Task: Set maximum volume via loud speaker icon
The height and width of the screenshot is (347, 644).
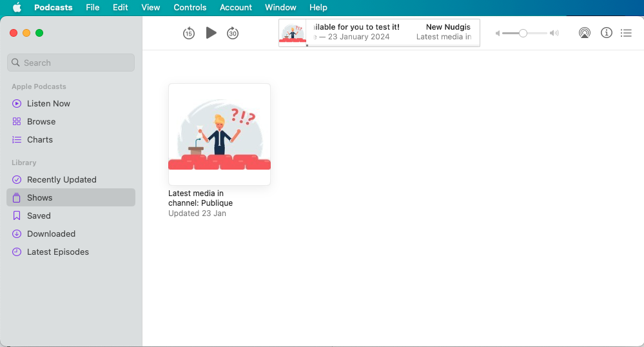Action: (554, 33)
